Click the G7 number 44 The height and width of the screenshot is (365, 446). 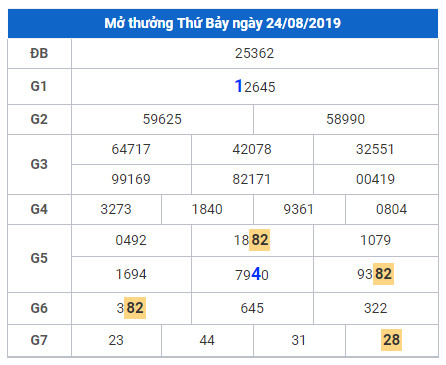tap(207, 340)
